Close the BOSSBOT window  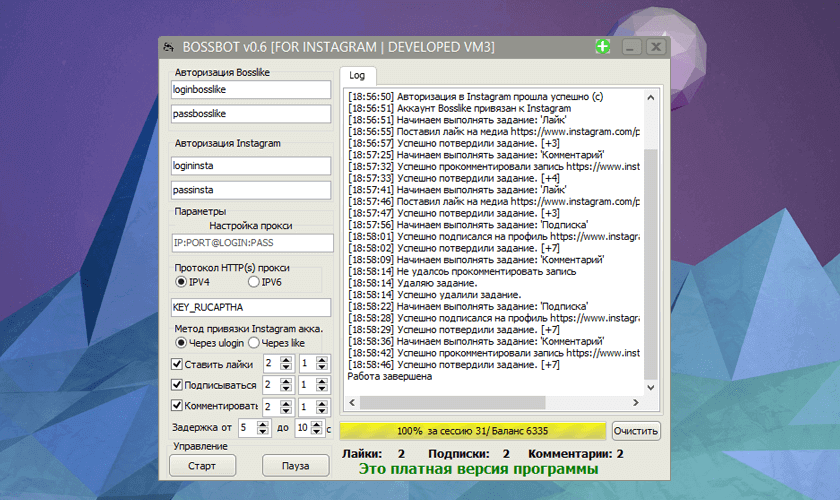[656, 47]
